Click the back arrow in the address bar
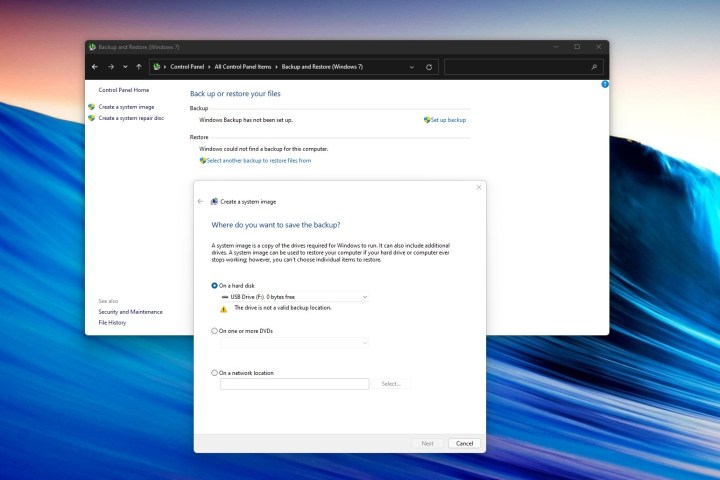The height and width of the screenshot is (480, 720). (x=94, y=67)
